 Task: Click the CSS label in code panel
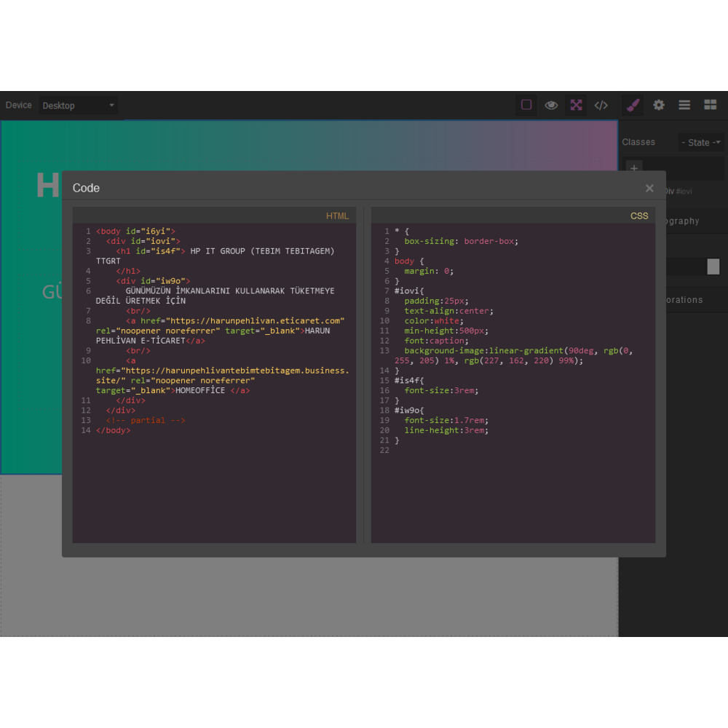639,216
